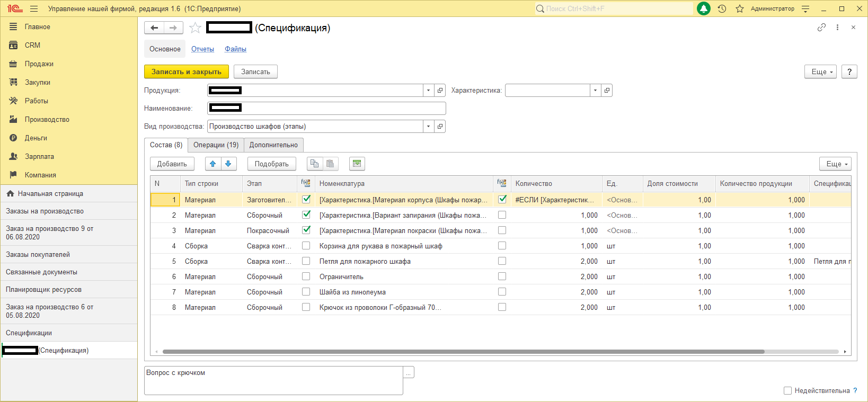Open the Еще menu above the table
Image resolution: width=868 pixels, height=402 pixels.
click(835, 164)
